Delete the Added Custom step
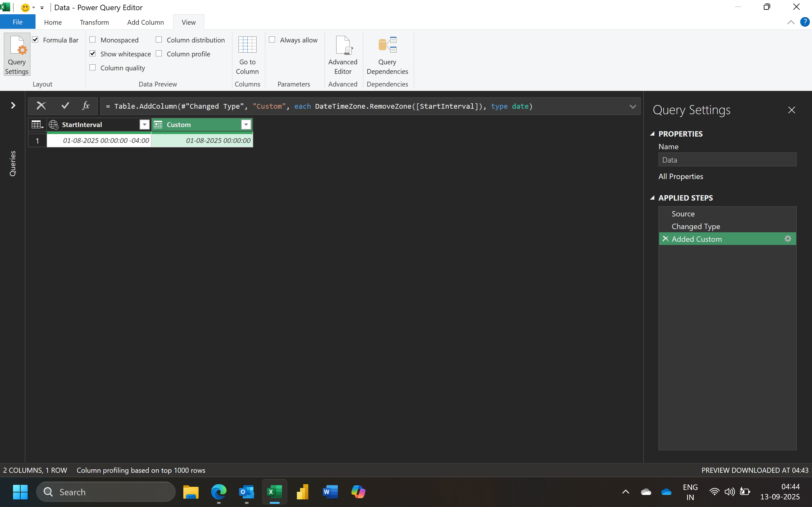The height and width of the screenshot is (507, 812). click(665, 239)
